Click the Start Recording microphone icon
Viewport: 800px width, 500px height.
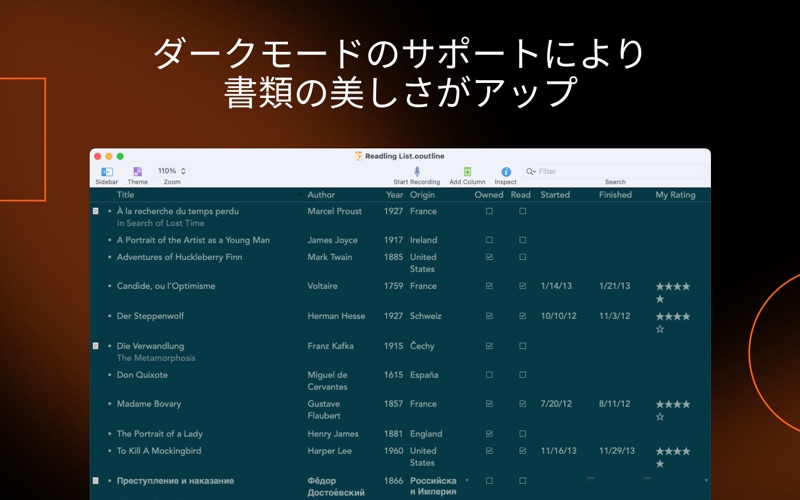tap(417, 171)
